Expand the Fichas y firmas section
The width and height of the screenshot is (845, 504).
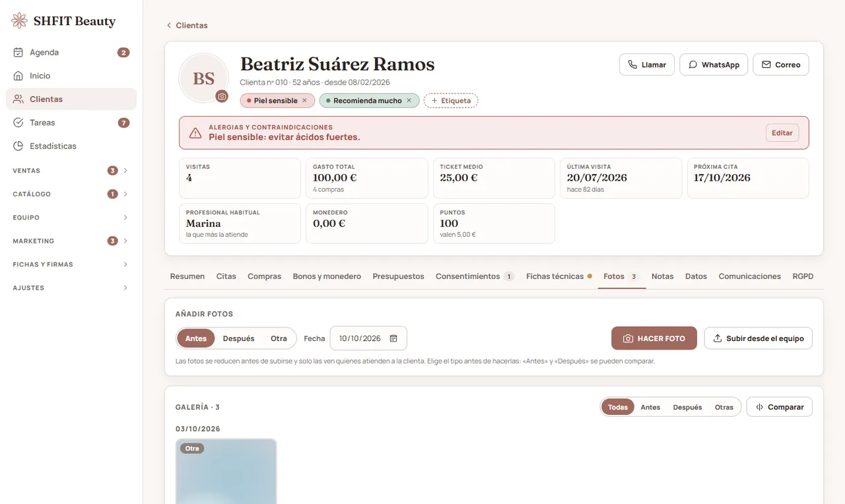[x=71, y=265]
